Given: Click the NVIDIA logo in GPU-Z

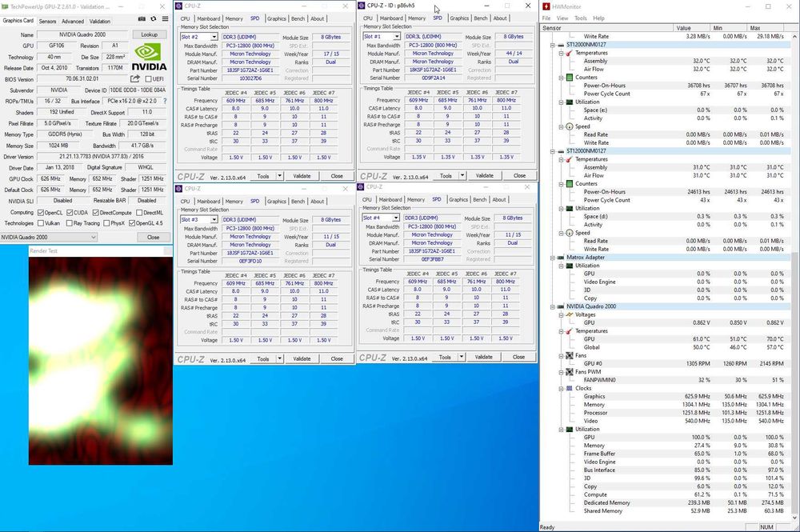Looking at the screenshot, I should tap(149, 57).
